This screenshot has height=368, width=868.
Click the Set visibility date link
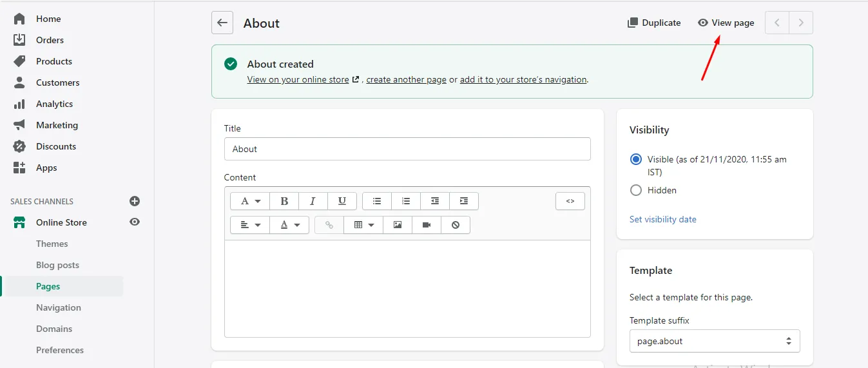(662, 219)
